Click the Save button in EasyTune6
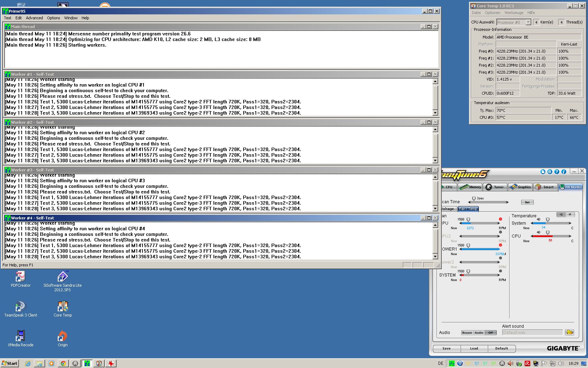 (446, 348)
